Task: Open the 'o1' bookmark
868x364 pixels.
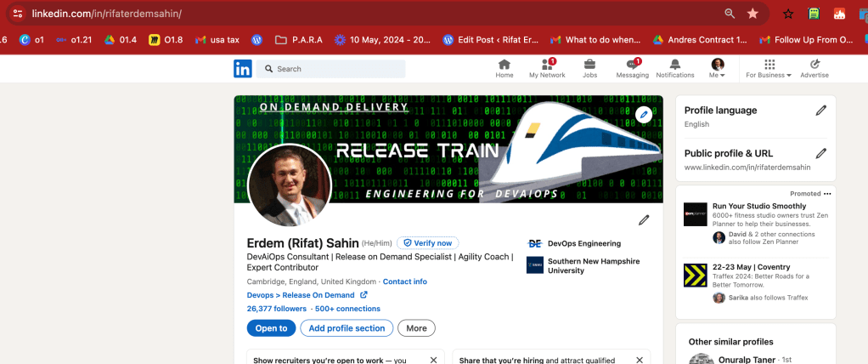Action: (x=31, y=40)
